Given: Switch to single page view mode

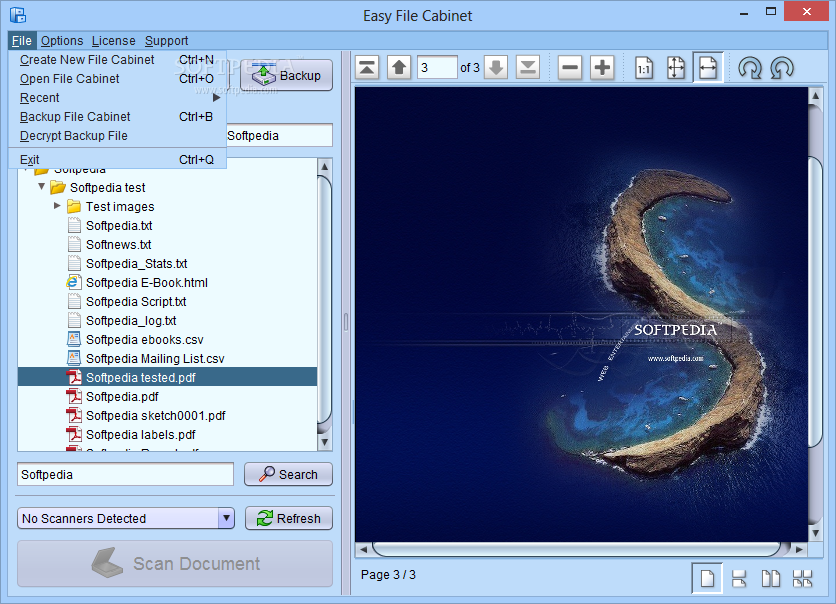Looking at the screenshot, I should pos(707,578).
